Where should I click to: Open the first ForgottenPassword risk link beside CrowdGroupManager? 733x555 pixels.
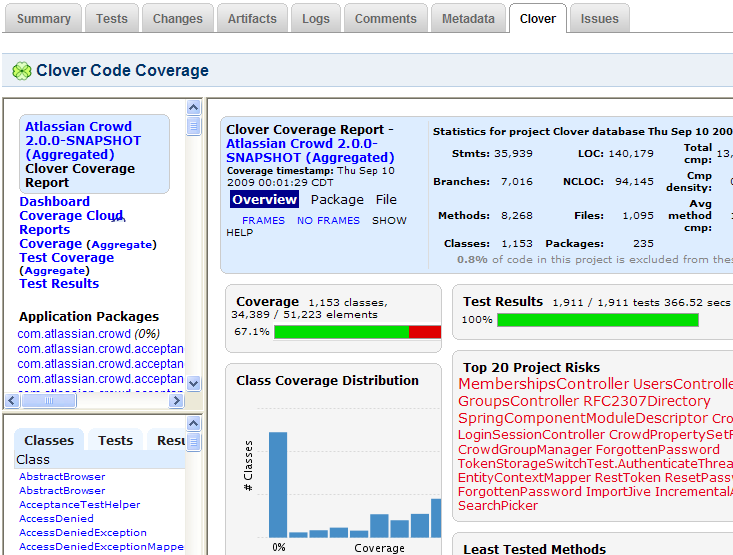658,450
